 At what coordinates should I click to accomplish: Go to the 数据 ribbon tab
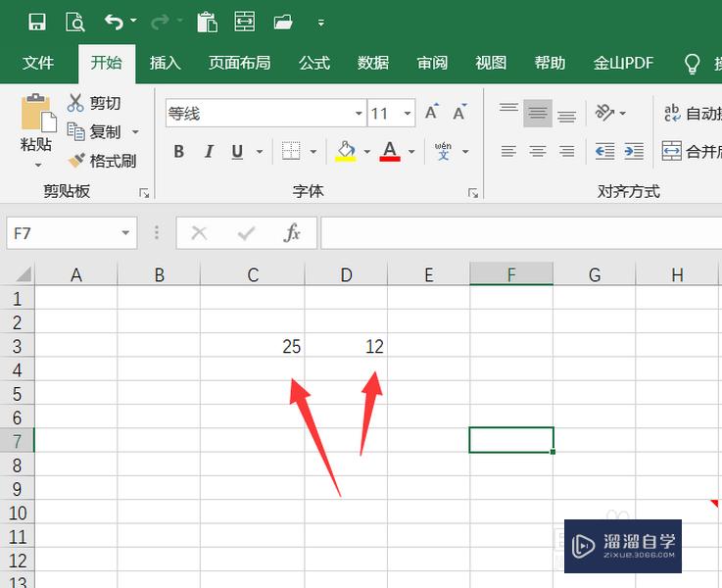(x=373, y=63)
